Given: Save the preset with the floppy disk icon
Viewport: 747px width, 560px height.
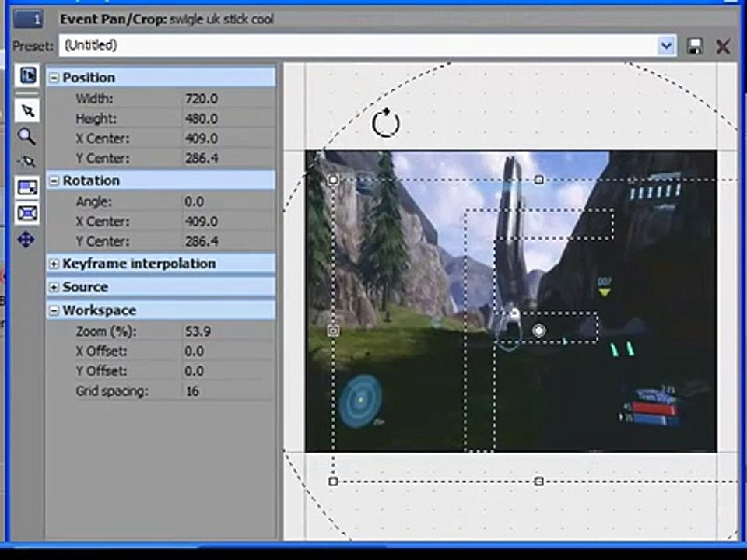Looking at the screenshot, I should (x=695, y=46).
